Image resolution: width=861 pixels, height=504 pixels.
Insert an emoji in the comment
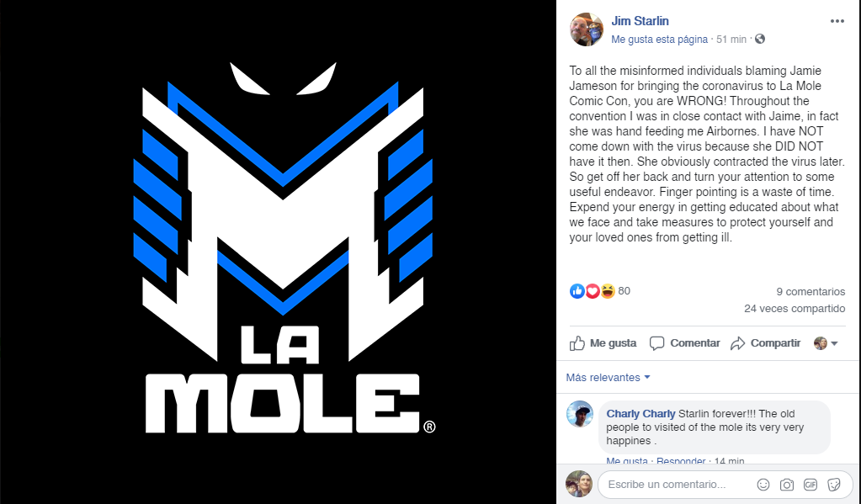763,485
